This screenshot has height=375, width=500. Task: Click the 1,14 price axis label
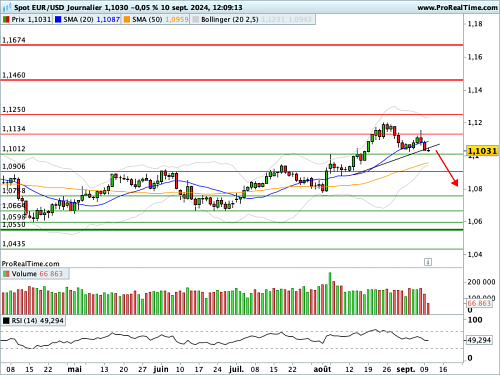pyautogui.click(x=475, y=90)
